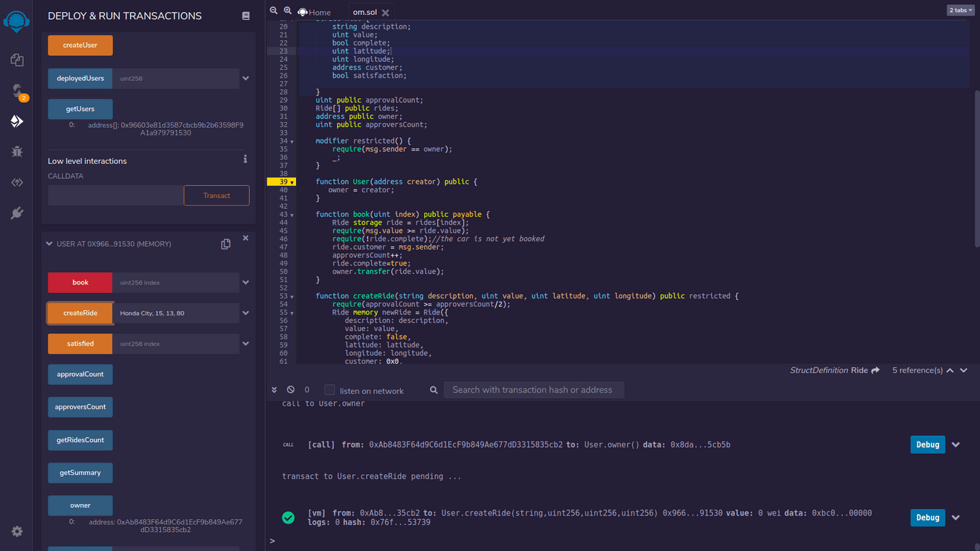Image resolution: width=980 pixels, height=551 pixels.
Task: Expand the createRide function parameters
Action: pyautogui.click(x=246, y=313)
